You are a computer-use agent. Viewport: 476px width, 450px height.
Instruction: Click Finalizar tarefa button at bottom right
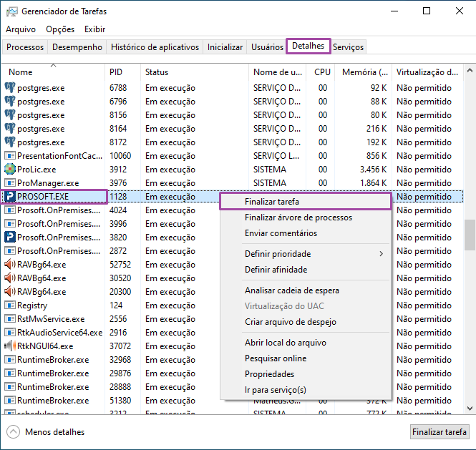[439, 432]
